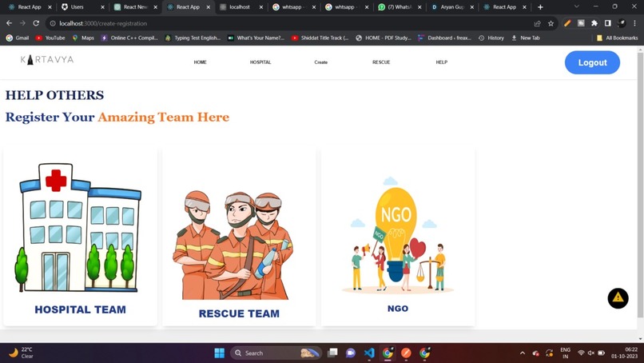644x363 pixels.
Task: Expand the tab search chevron
Action: pos(576,6)
